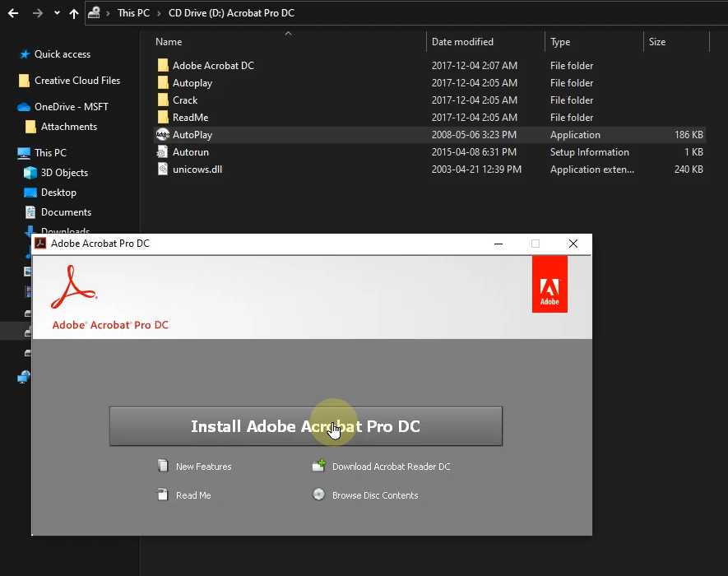Click the Download Acrobat Reader DC icon
The image size is (728, 576).
click(319, 467)
